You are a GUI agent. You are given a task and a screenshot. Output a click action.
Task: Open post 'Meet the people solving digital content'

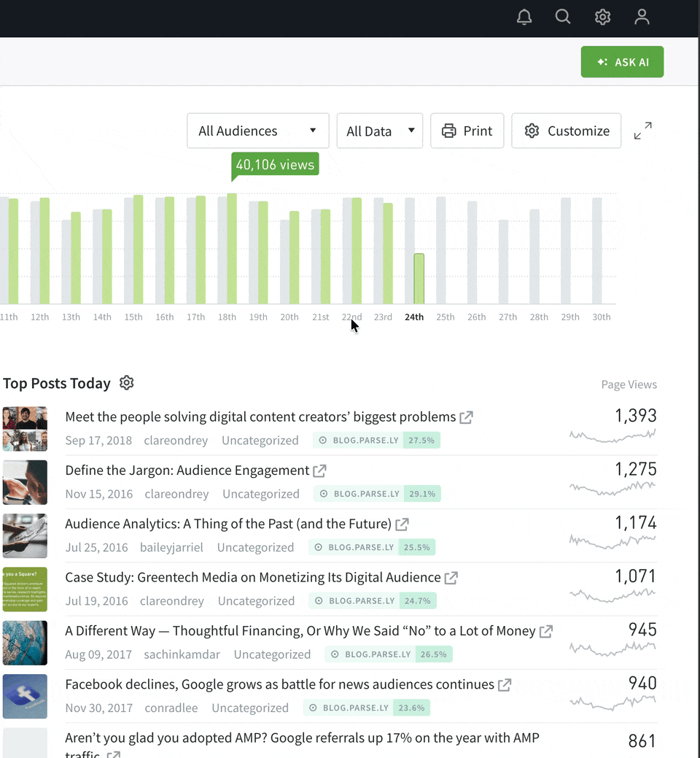point(260,417)
